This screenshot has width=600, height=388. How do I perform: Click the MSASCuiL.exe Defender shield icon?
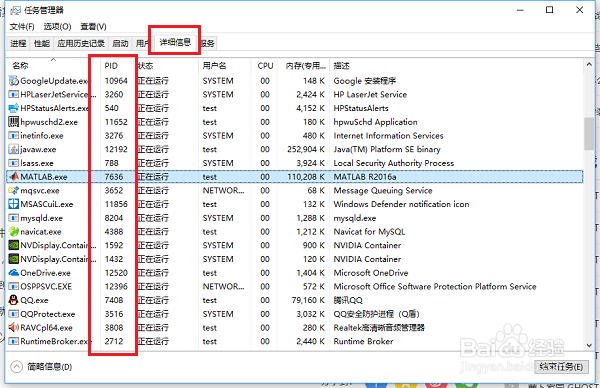[x=13, y=204]
